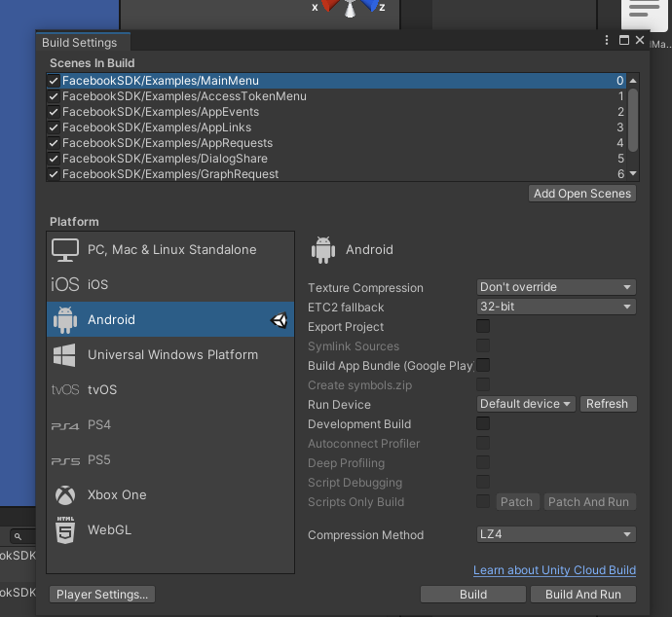Click the Patch And Run button

[590, 502]
